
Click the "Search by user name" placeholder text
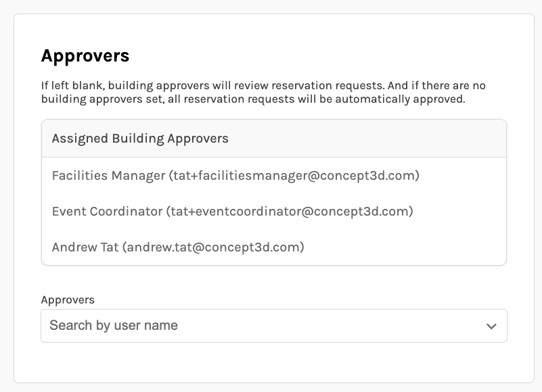(x=114, y=326)
